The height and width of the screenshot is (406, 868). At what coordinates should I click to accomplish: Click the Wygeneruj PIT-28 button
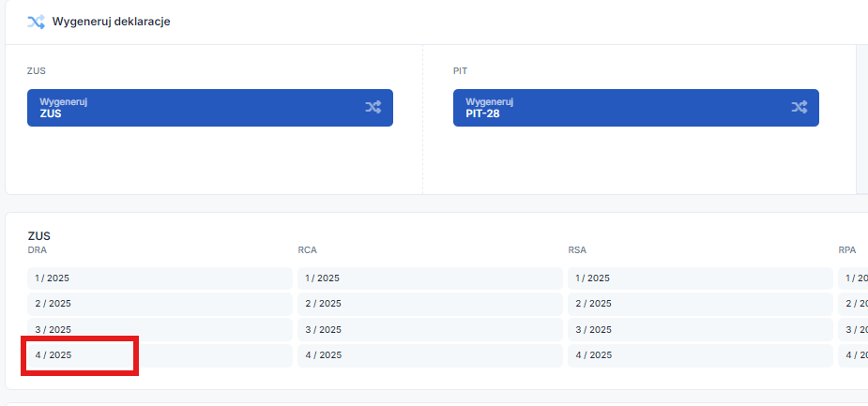coord(635,108)
